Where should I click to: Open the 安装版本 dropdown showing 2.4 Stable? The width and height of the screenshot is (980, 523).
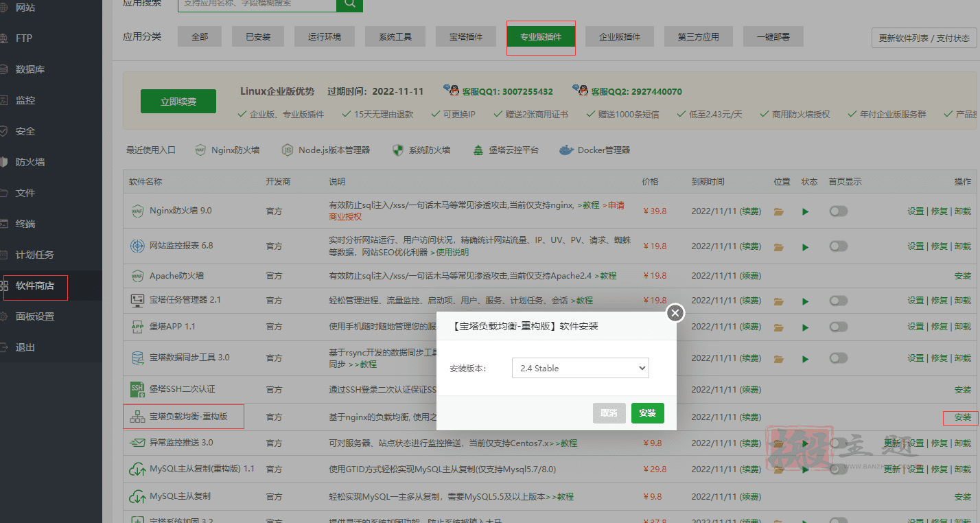point(581,368)
